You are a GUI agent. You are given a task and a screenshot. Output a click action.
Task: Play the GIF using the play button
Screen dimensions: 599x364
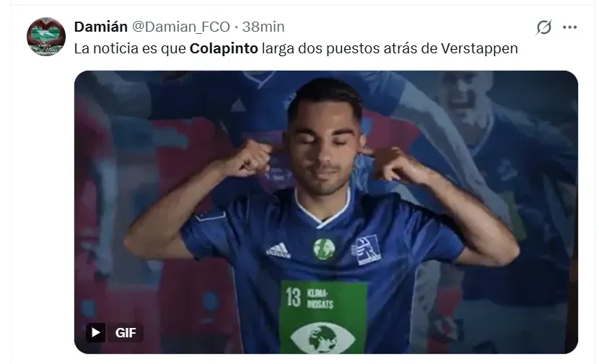click(95, 333)
